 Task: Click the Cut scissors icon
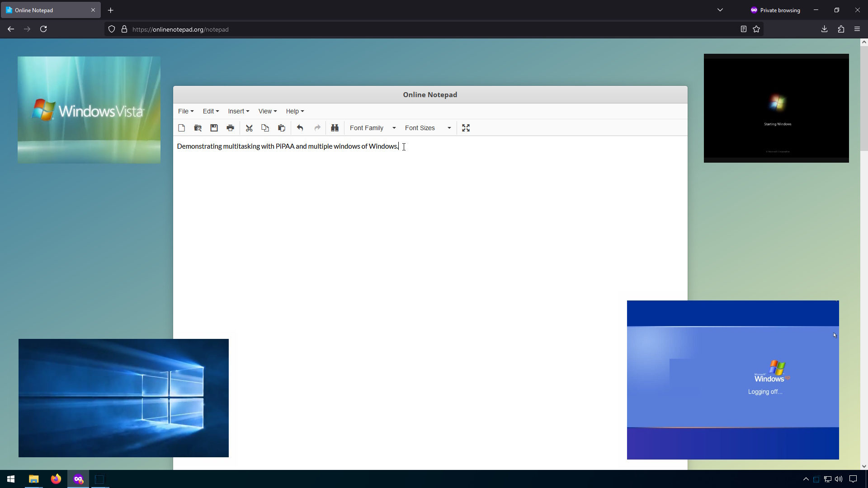pyautogui.click(x=249, y=128)
